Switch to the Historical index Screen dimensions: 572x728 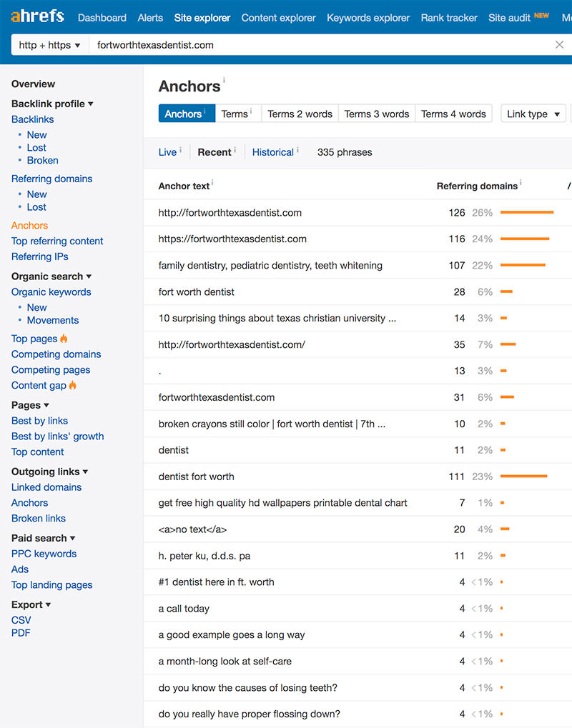tap(272, 152)
